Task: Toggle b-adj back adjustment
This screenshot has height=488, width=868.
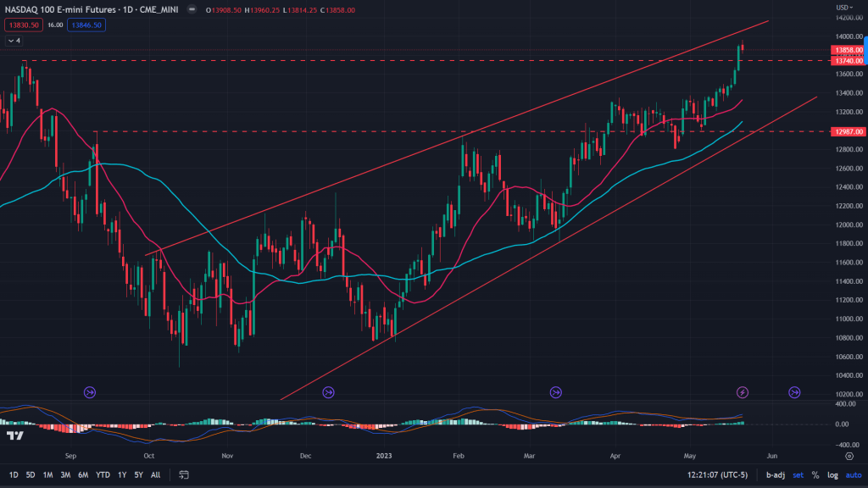Action: point(775,475)
